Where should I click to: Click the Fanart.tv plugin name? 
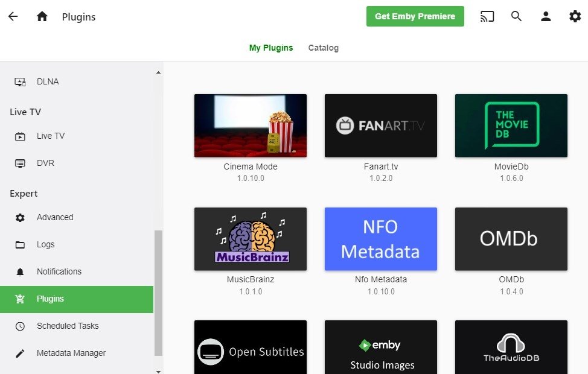pos(381,166)
